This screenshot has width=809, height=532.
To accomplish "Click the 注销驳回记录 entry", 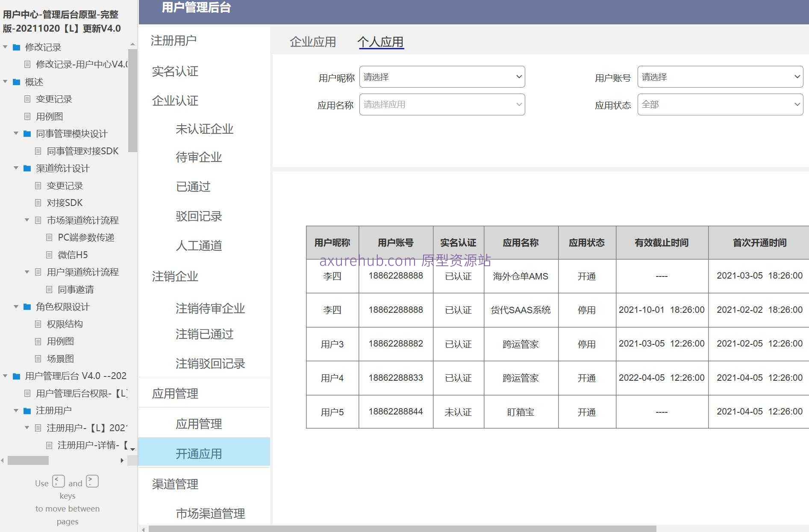I will tap(210, 364).
